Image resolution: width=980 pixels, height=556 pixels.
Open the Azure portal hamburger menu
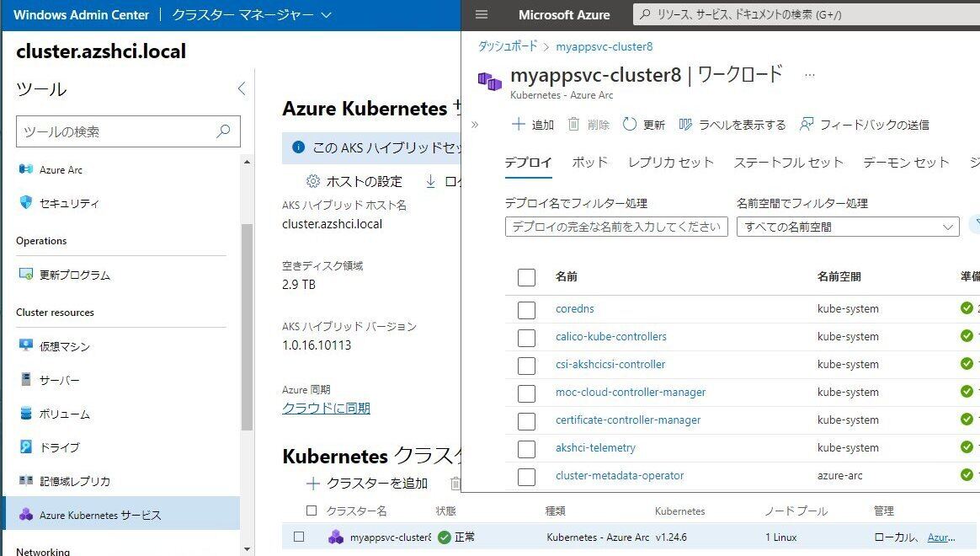(x=482, y=14)
